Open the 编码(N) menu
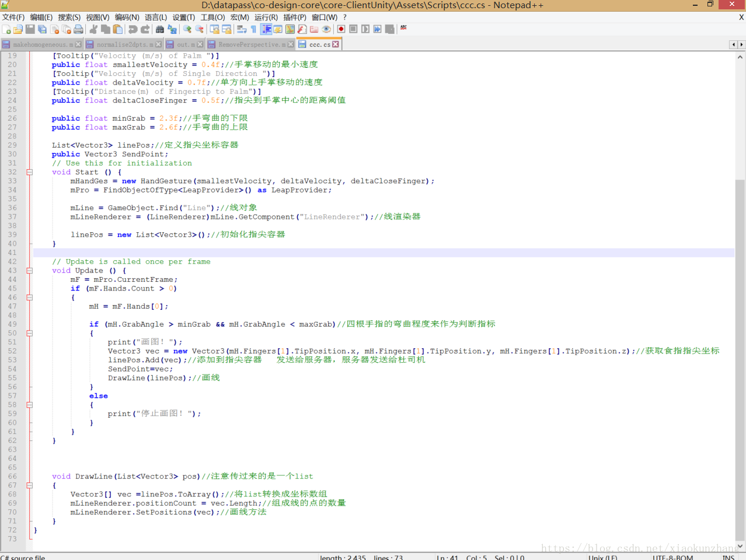746x560 pixels. pyautogui.click(x=127, y=17)
